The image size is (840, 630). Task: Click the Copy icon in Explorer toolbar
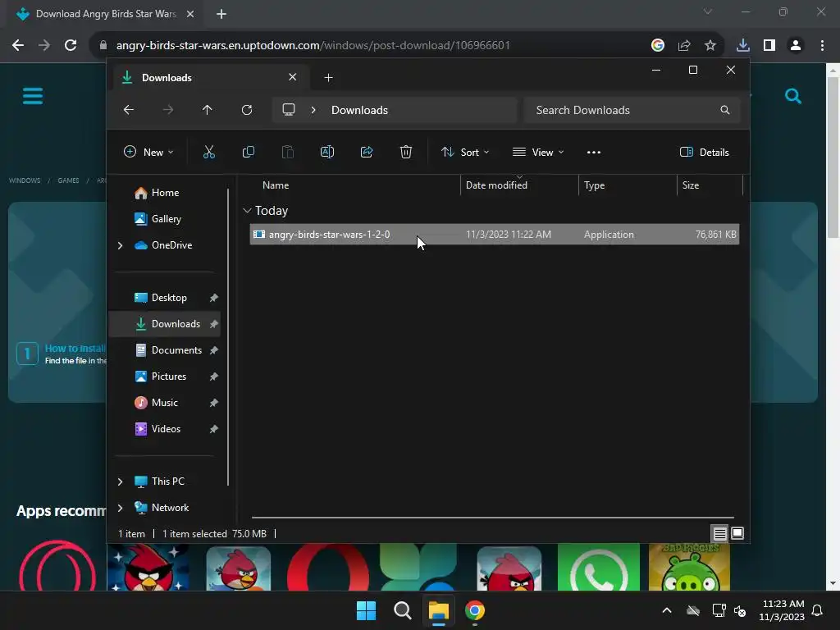248,152
